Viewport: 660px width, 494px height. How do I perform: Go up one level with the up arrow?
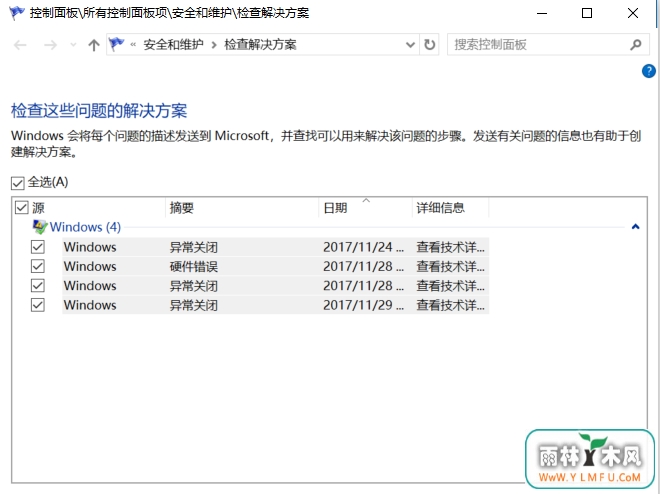94,45
